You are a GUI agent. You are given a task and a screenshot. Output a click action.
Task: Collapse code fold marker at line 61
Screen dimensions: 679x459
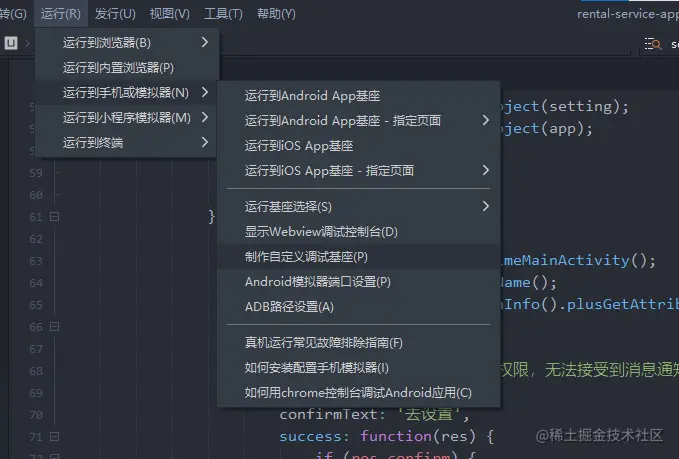coord(55,216)
